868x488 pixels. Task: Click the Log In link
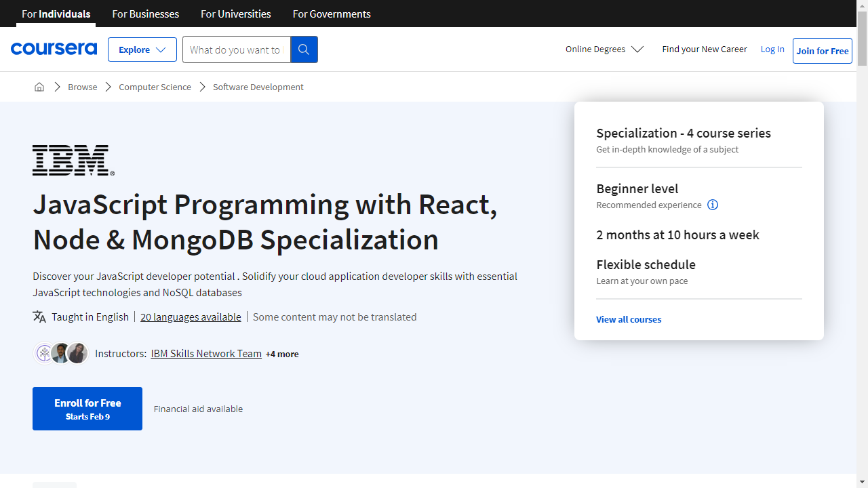(x=772, y=49)
